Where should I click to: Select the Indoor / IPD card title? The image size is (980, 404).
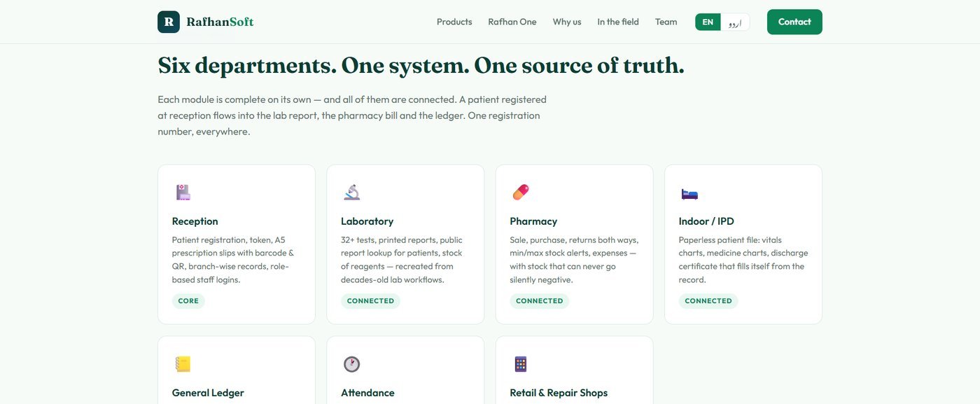tap(706, 221)
